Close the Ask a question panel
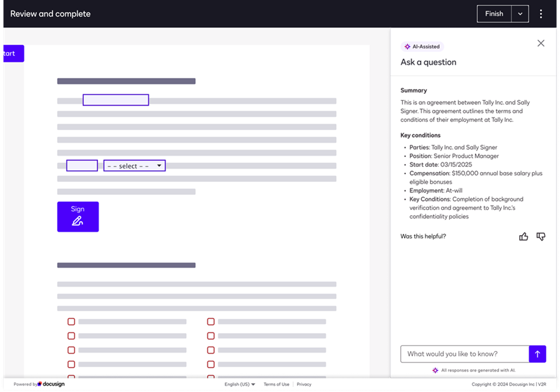This screenshot has width=560, height=392. coord(541,43)
